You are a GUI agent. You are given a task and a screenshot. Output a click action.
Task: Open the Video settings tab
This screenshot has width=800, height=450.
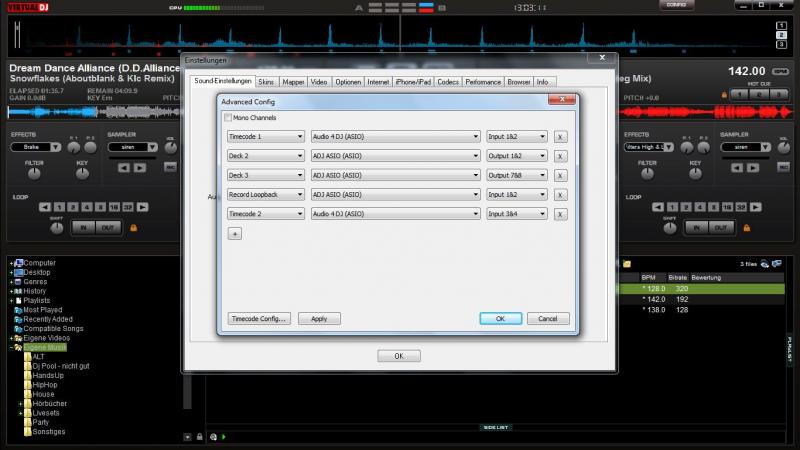click(x=319, y=82)
